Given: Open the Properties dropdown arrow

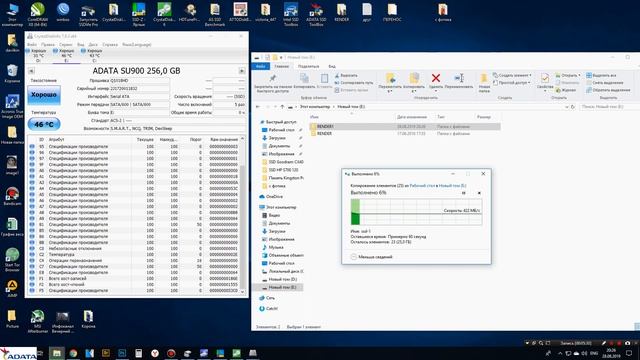Looking at the screenshot, I should (x=544, y=91).
